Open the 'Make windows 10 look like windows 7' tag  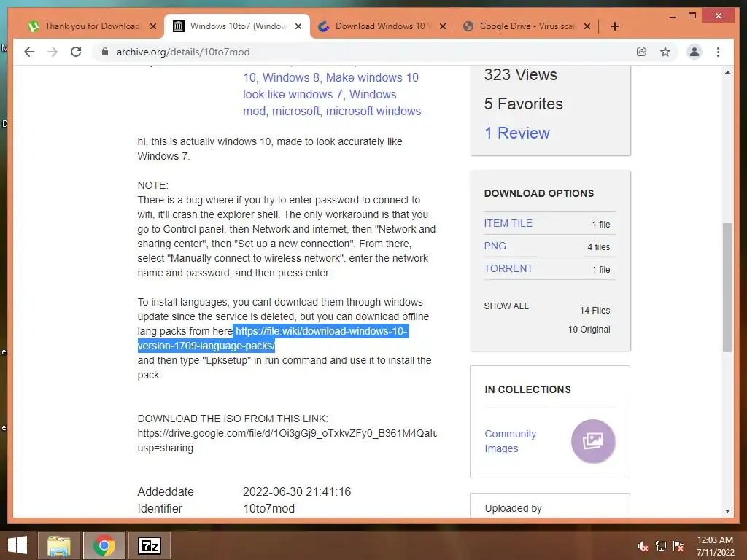coord(331,86)
